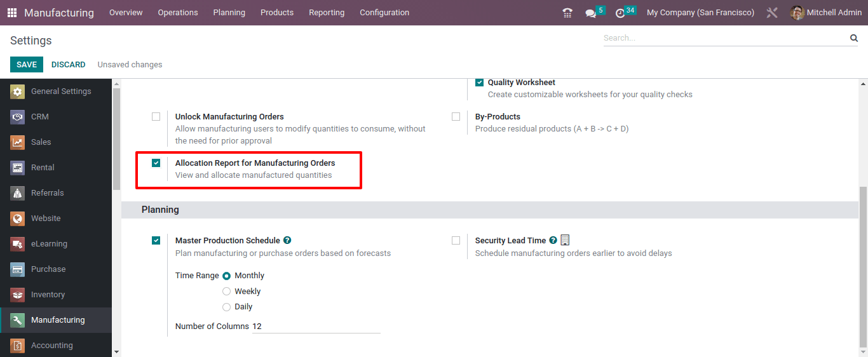Click the Master Production Schedule help icon

click(287, 240)
